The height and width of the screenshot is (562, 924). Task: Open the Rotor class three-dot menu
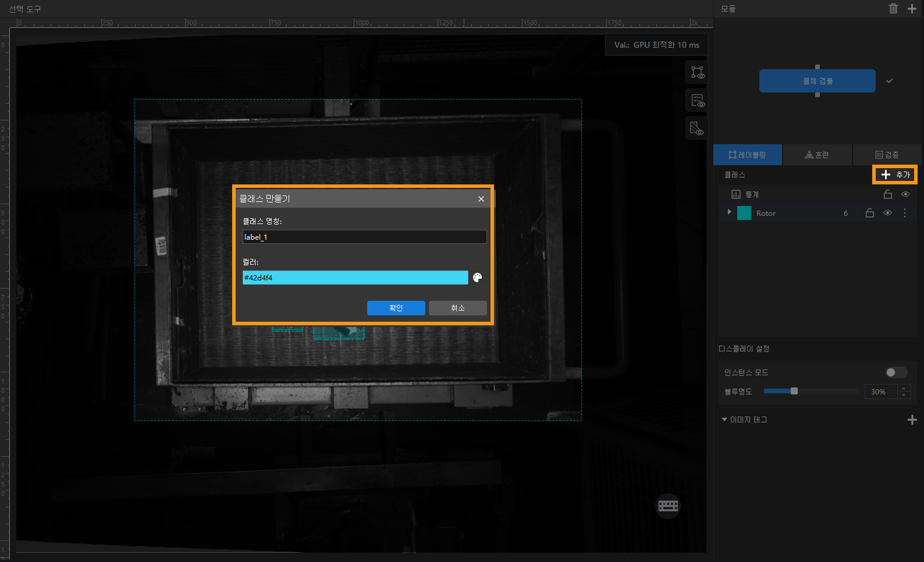pyautogui.click(x=905, y=213)
